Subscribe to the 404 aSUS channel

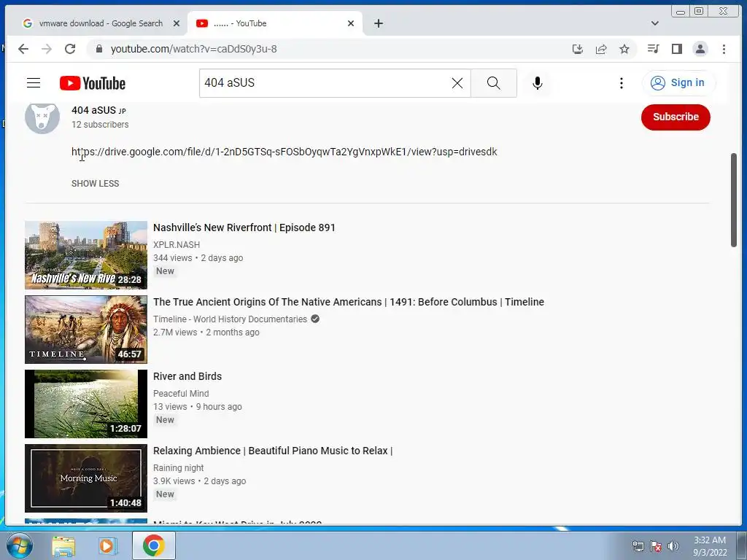[x=676, y=117]
